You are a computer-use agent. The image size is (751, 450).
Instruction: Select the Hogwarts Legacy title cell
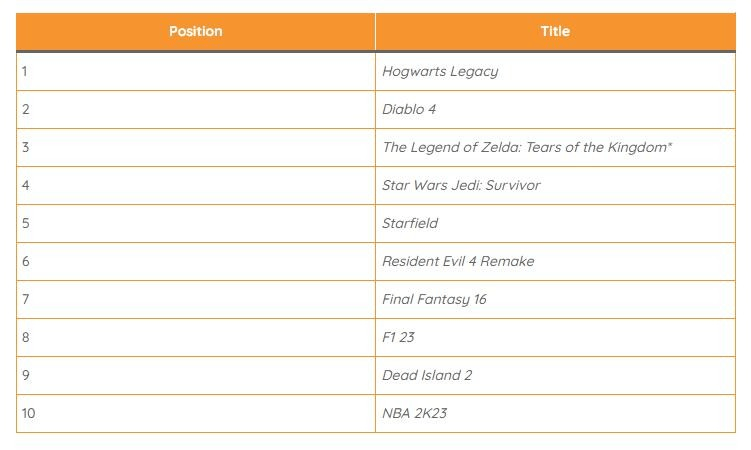pyautogui.click(x=555, y=71)
